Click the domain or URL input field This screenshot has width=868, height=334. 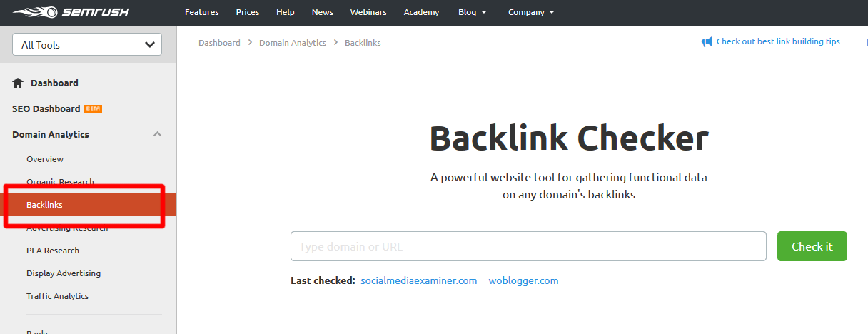(x=528, y=246)
